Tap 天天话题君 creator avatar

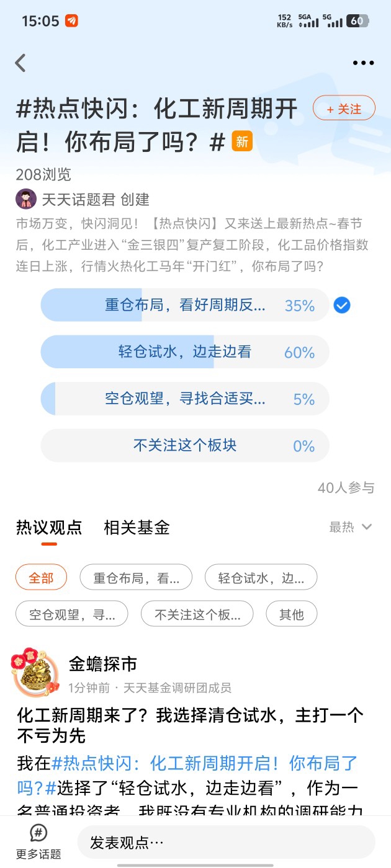pyautogui.click(x=26, y=199)
